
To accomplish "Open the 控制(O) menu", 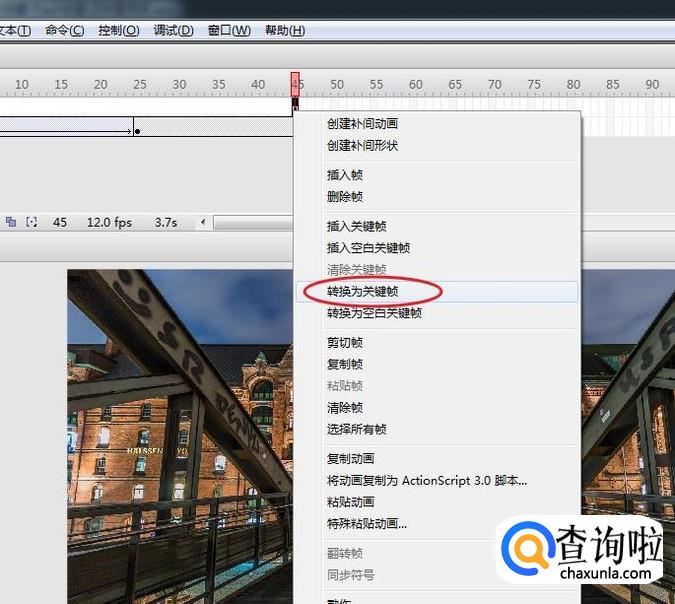I will 118,31.
